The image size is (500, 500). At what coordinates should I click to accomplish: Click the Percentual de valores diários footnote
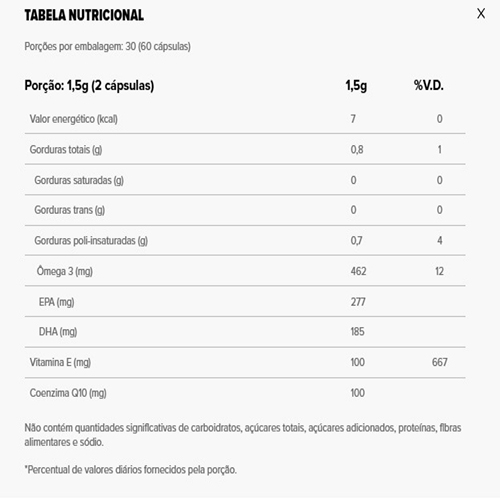coord(130,470)
